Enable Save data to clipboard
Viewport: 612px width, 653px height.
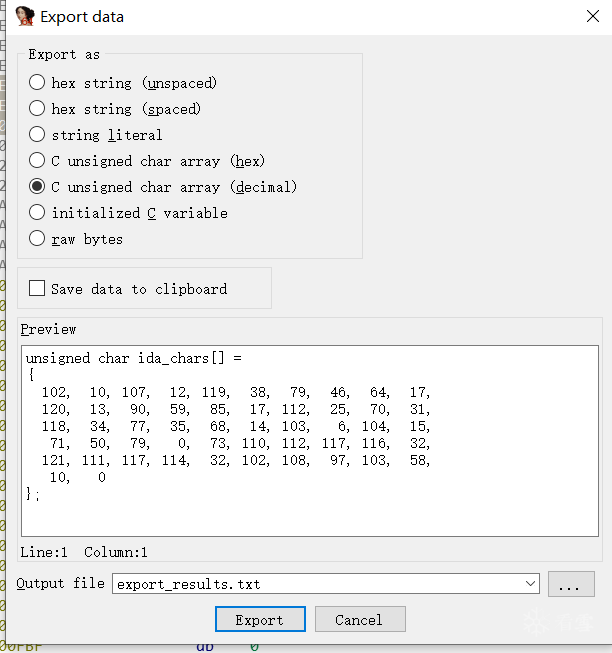[38, 289]
